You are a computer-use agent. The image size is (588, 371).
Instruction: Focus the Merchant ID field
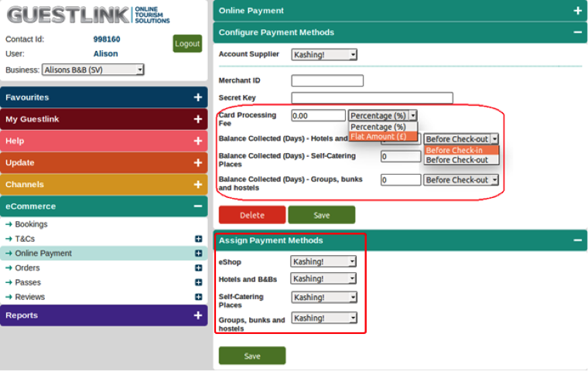click(x=327, y=80)
